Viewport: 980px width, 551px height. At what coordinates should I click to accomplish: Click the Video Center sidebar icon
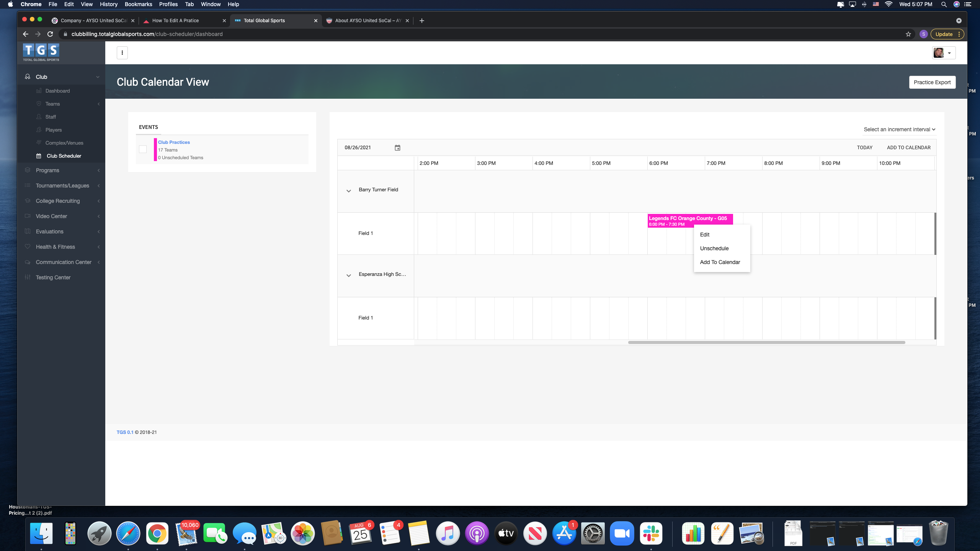[28, 216]
